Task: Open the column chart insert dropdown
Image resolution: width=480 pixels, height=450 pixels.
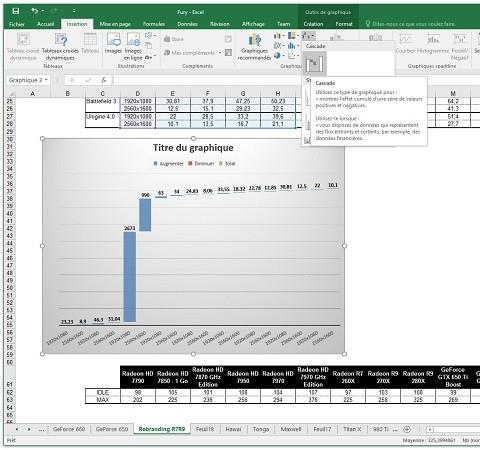Action: 279,35
